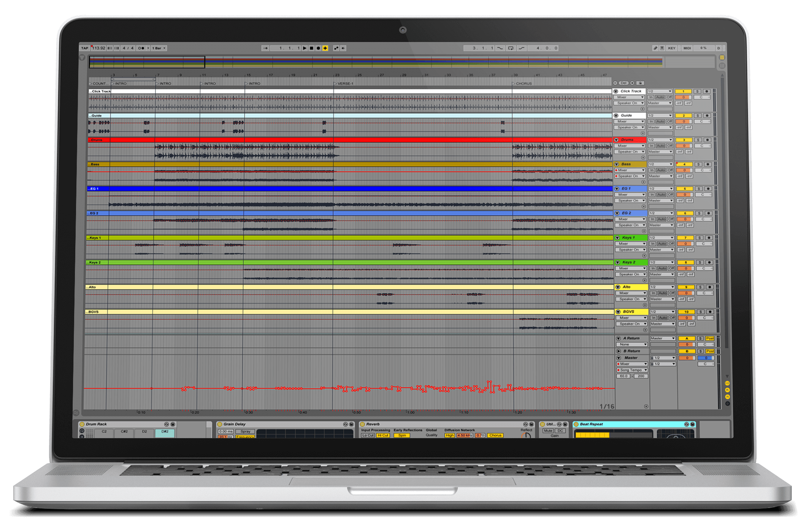Viewport: 806px width, 532px height.
Task: Click the Play button in transport
Action: coord(305,48)
